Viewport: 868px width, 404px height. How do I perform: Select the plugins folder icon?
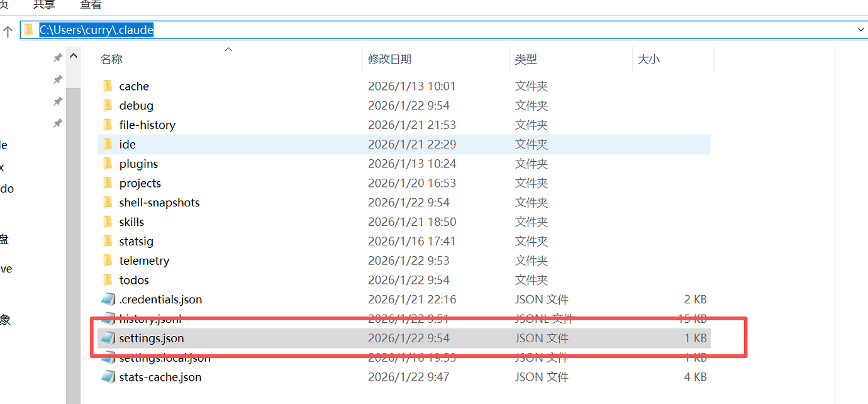click(x=108, y=164)
